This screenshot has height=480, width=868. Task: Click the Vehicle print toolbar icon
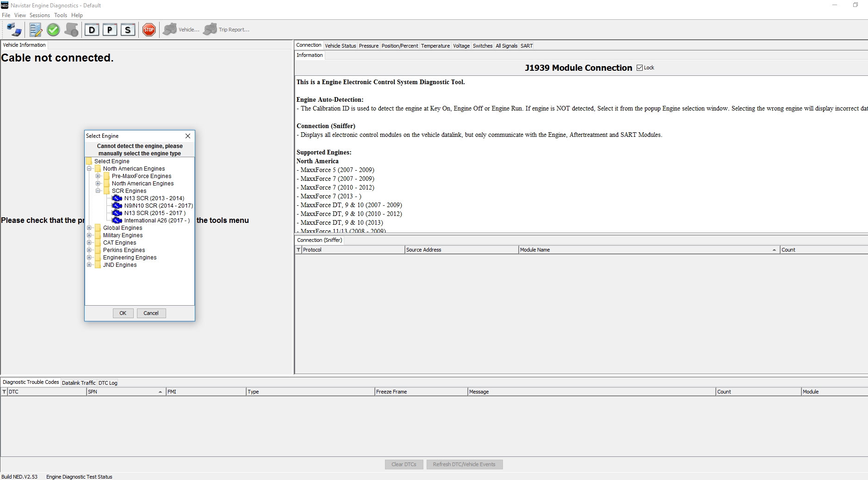pyautogui.click(x=170, y=29)
